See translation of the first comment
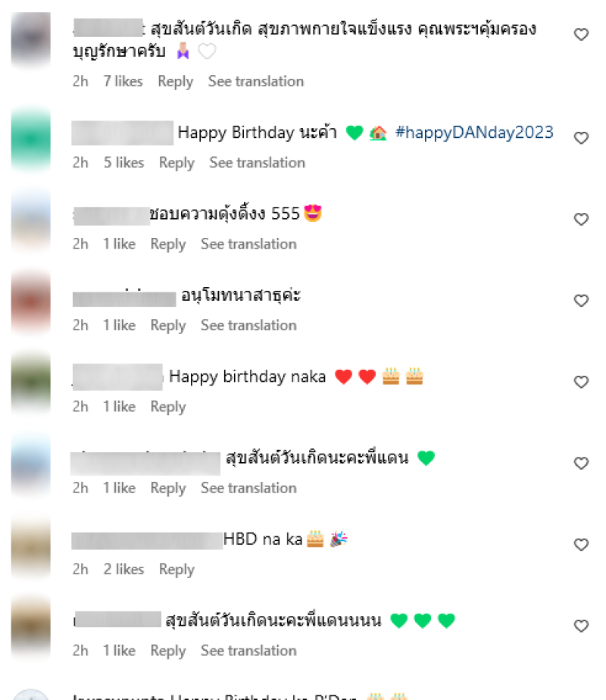 point(256,81)
